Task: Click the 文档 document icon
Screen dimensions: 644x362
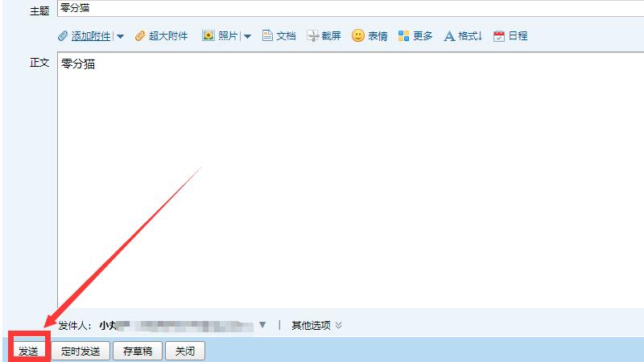Action: (x=267, y=36)
